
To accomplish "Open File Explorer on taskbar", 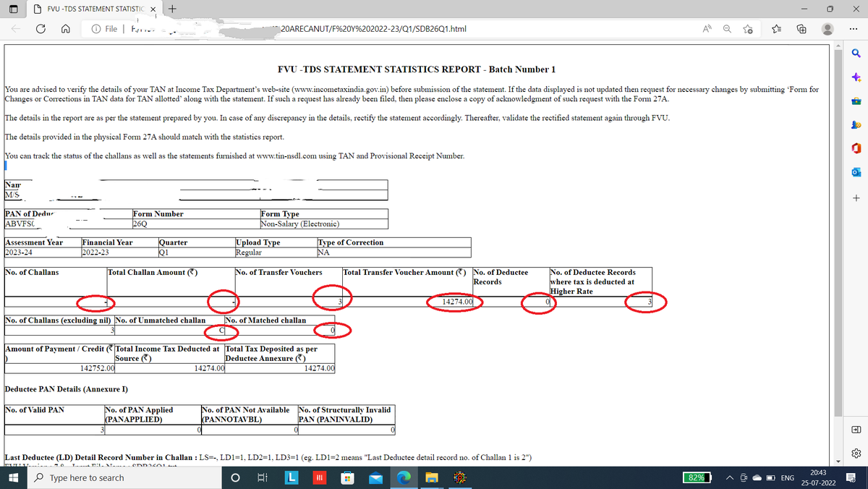I will point(432,477).
